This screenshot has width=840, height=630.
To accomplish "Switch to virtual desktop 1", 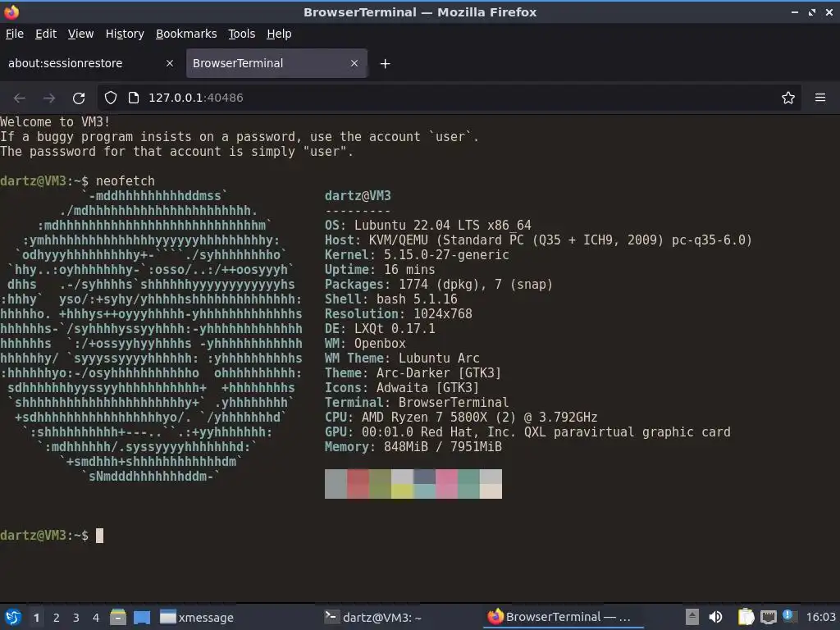I will 36,618.
